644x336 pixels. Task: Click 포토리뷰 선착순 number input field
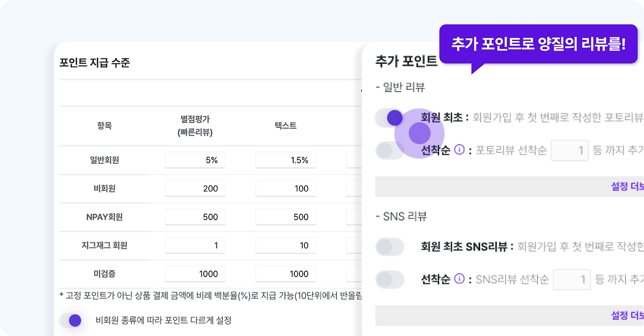(570, 150)
